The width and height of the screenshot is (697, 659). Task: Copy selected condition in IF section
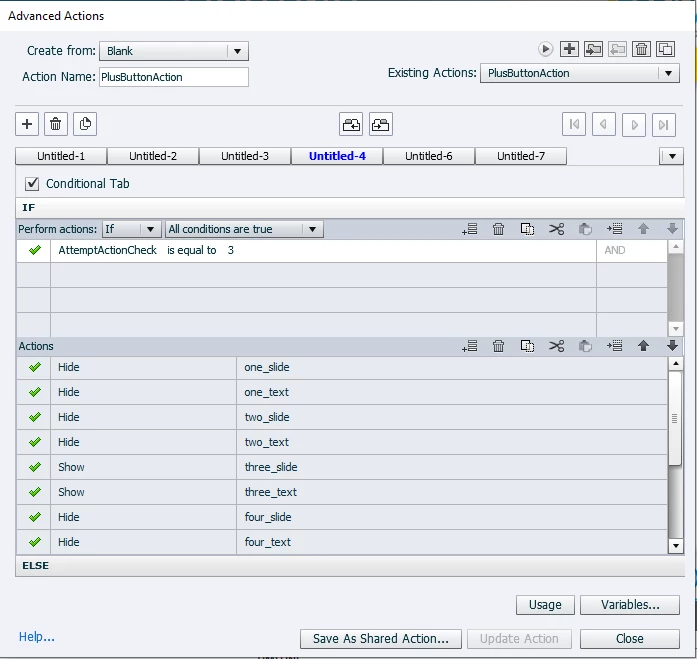point(527,229)
